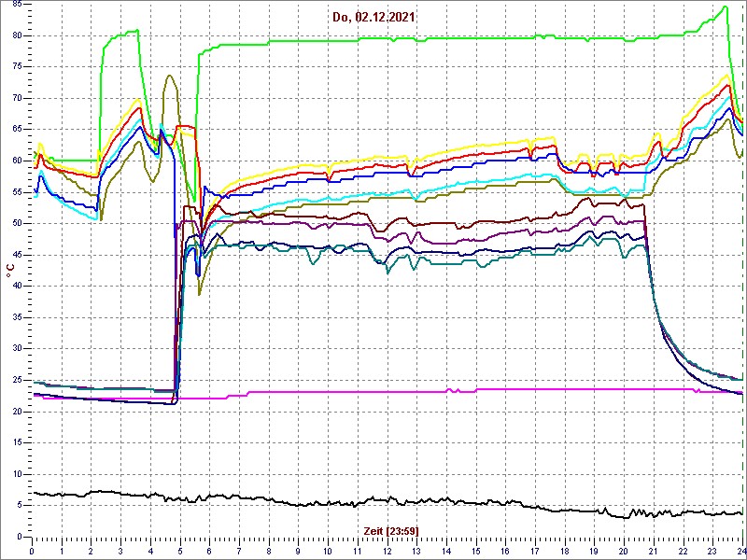Viewport: 747px width, 560px height.
Task: Click hour 23 on the time axis
Action: [712, 552]
